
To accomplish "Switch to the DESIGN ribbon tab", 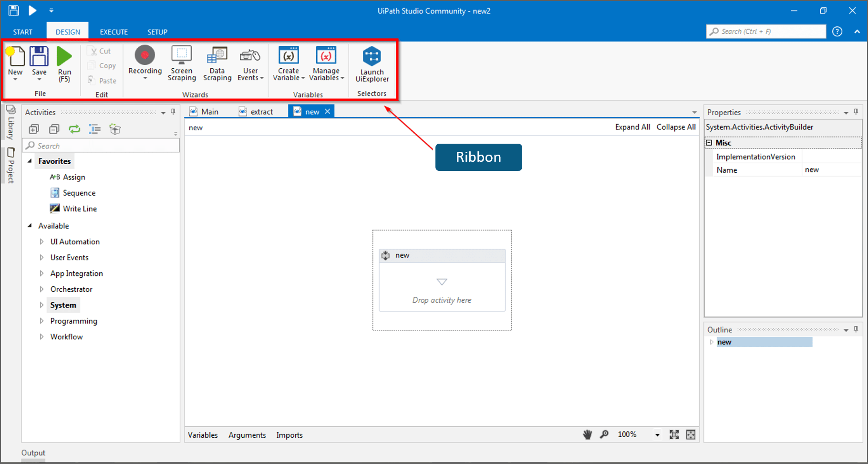I will pyautogui.click(x=68, y=32).
